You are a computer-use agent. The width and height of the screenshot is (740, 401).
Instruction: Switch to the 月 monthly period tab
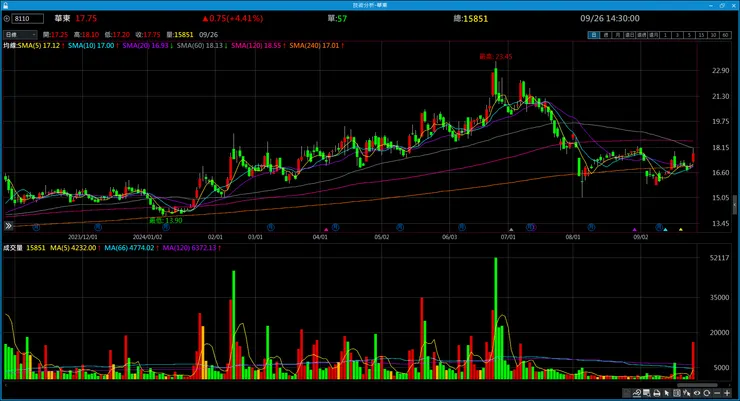(617, 35)
